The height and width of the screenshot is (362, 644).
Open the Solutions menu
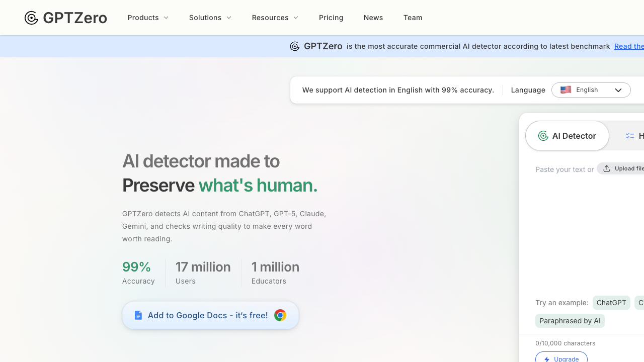[210, 18]
